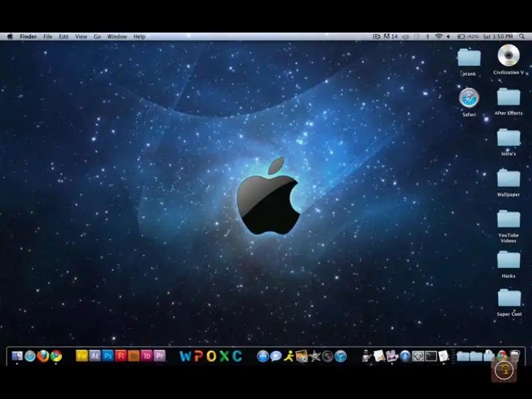Viewport: 532px width, 399px height.
Task: Launch Microsoft Outlook (O) from dock
Action: (x=211, y=356)
